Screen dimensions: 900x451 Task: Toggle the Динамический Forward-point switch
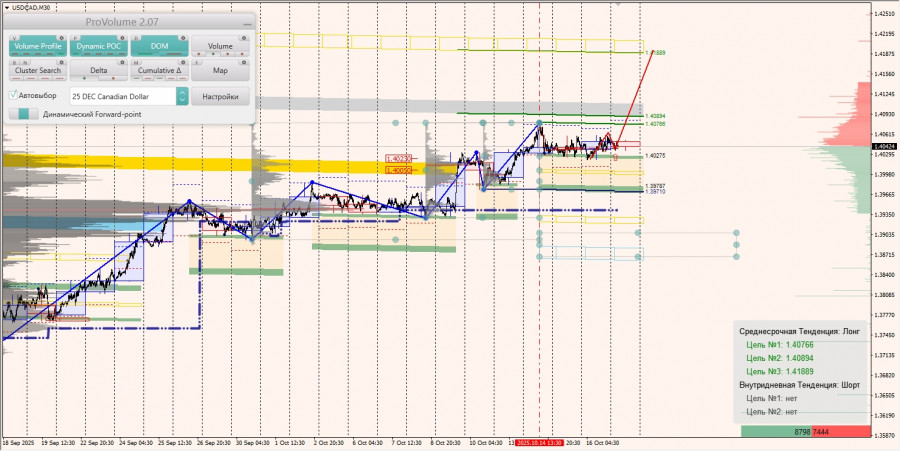click(x=24, y=114)
